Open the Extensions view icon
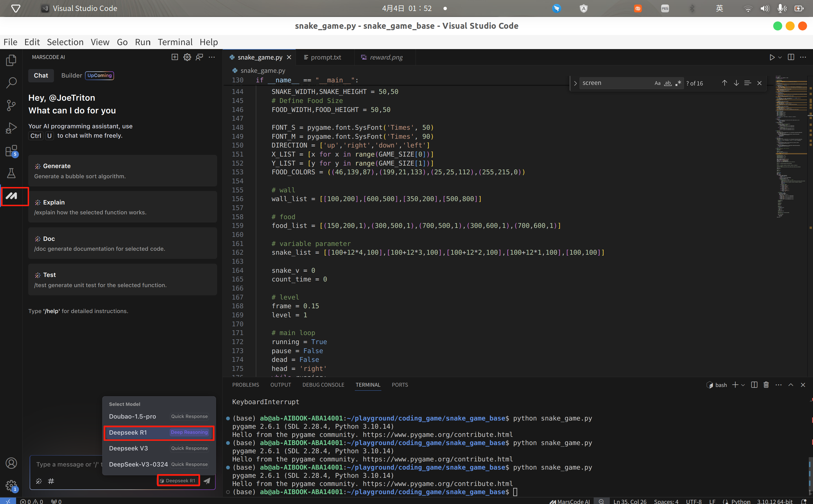 11,151
